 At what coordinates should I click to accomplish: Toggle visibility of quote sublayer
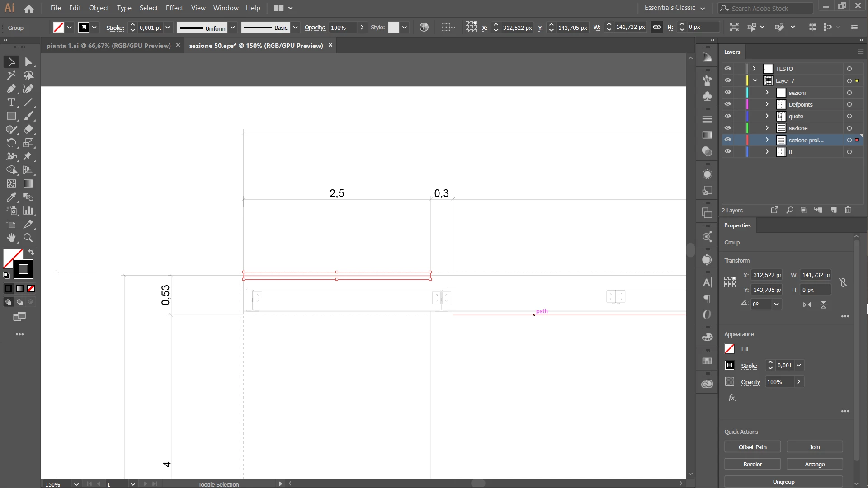tap(727, 116)
